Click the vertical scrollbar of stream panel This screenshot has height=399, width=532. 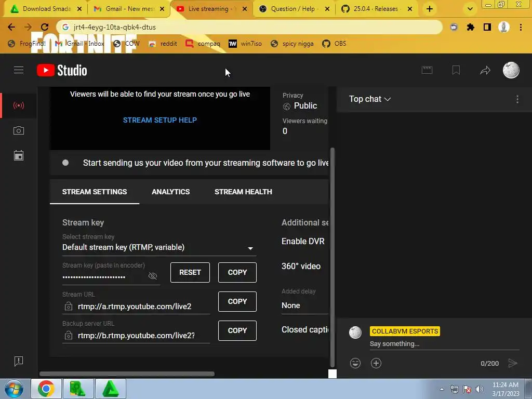pyautogui.click(x=332, y=258)
